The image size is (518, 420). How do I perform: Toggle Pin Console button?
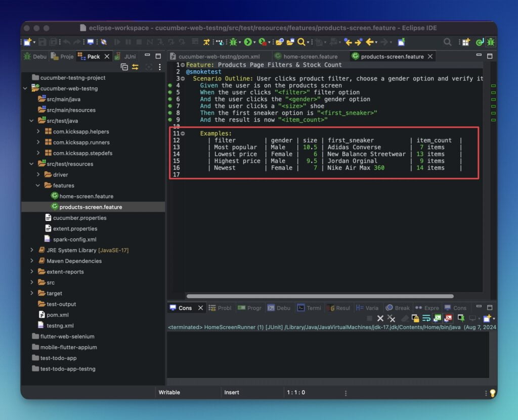pos(461,318)
